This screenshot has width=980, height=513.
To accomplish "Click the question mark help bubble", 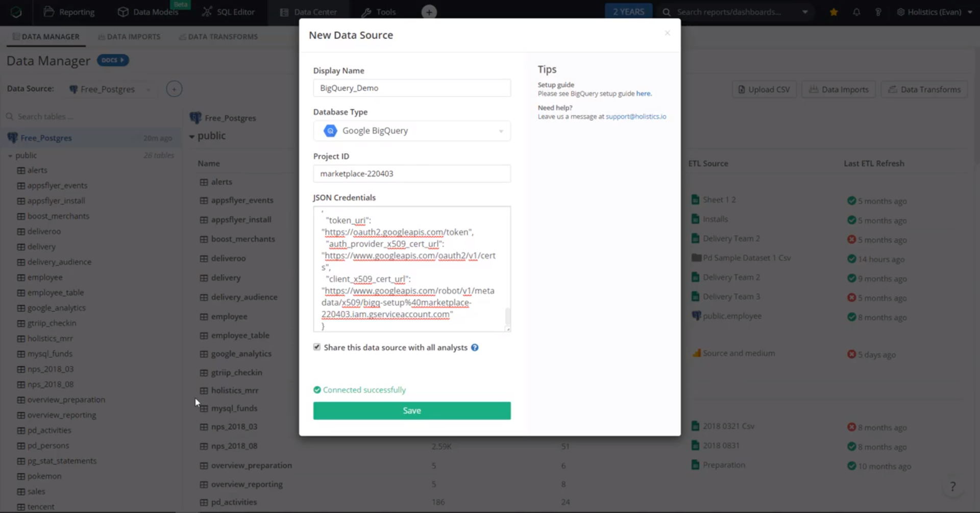I will [x=952, y=486].
